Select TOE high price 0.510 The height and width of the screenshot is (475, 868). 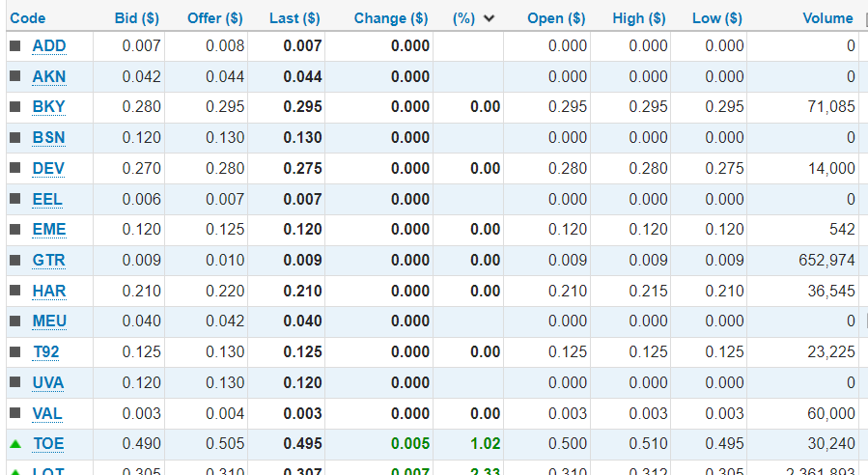(x=648, y=444)
